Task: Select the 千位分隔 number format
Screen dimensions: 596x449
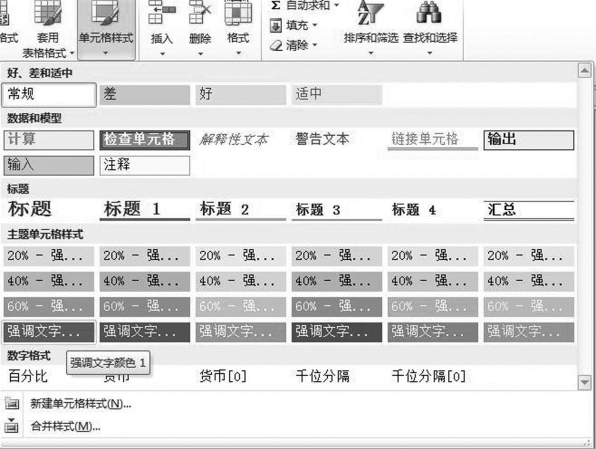Action: [322, 376]
